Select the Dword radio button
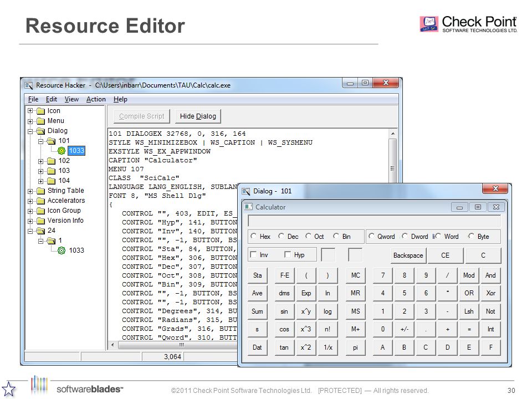Screen dimensions: 532x399 [405, 236]
